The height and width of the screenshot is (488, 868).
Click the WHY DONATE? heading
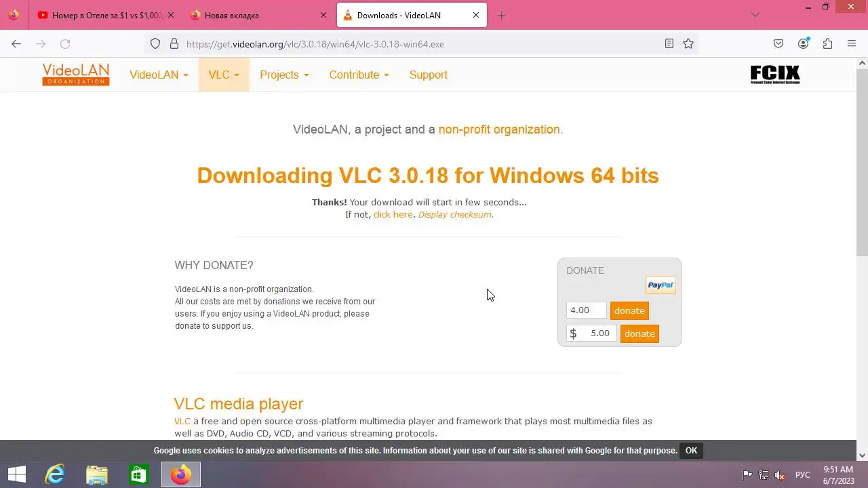pos(214,265)
